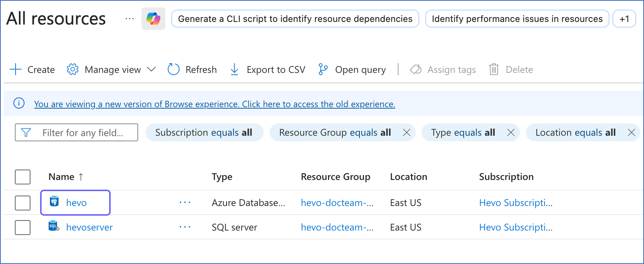
Task: Remove the Resource Group equals all filter
Action: [407, 132]
